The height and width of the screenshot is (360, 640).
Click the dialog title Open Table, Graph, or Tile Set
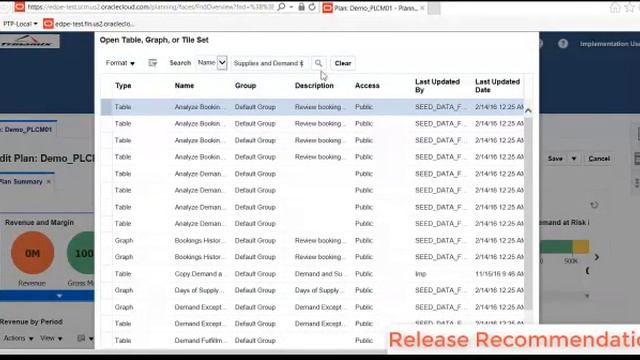tap(154, 40)
